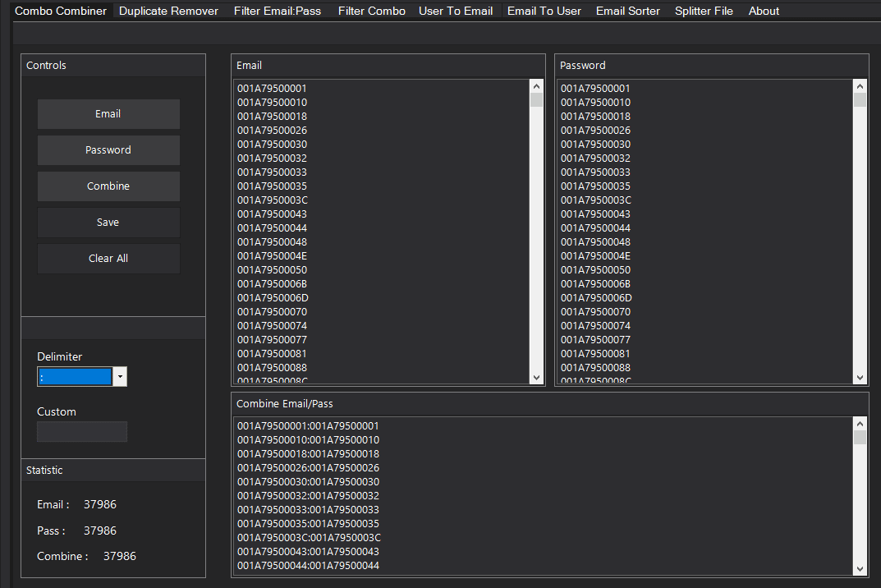The image size is (881, 588).
Task: Select 001A79500033 in the Password list
Action: (x=595, y=172)
